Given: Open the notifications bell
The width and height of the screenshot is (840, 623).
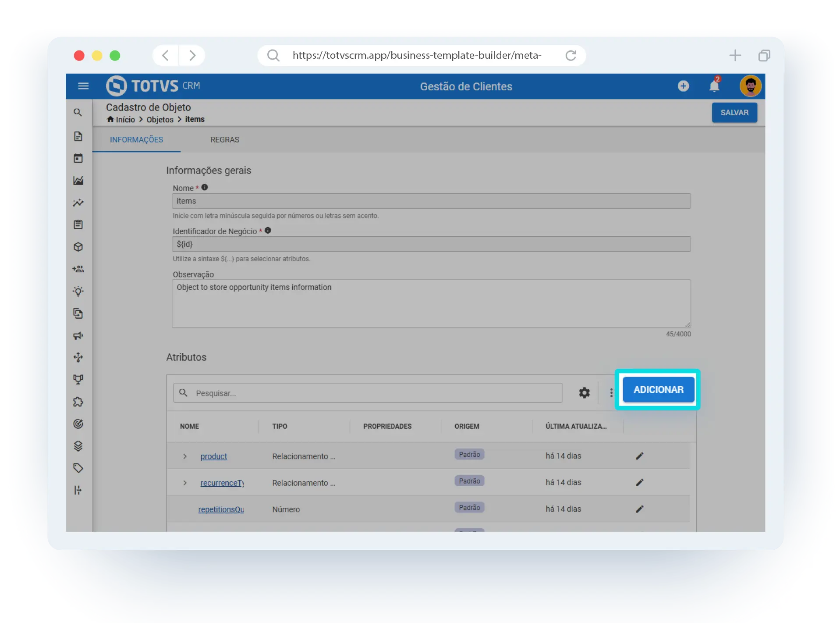Looking at the screenshot, I should 714,85.
